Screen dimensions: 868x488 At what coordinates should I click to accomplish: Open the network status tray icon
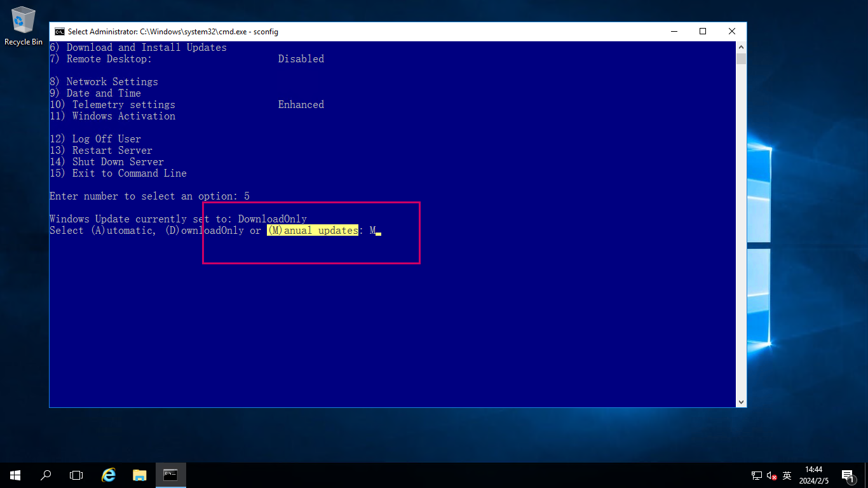(x=757, y=475)
